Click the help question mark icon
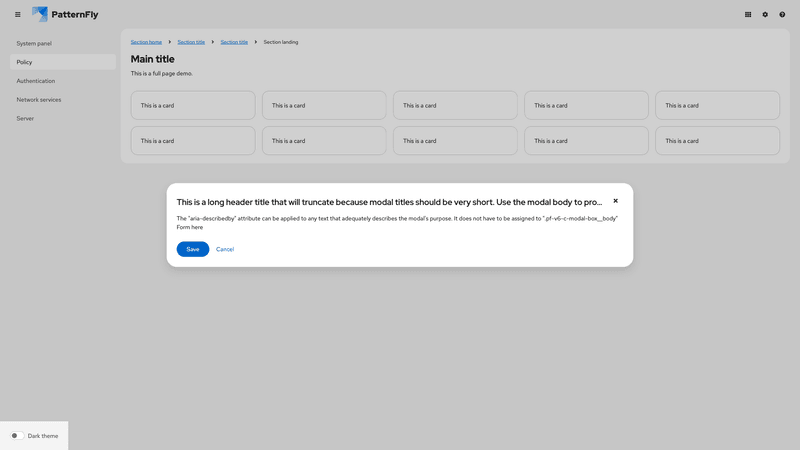 [782, 15]
